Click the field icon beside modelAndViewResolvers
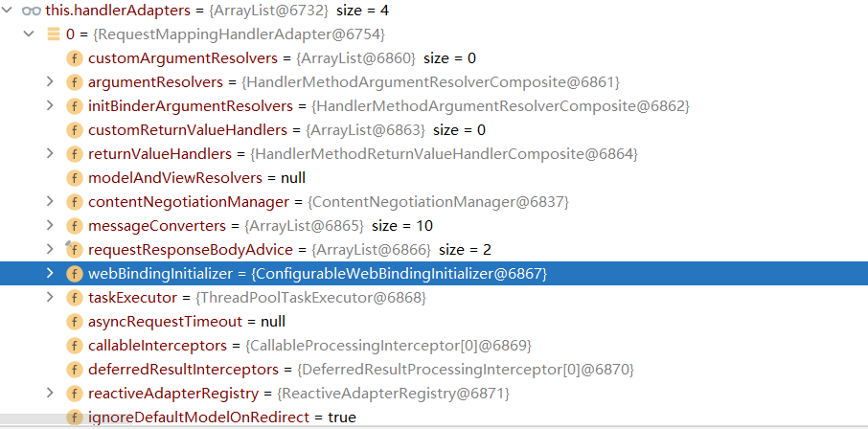Screen dimensions: 868x429 [74, 178]
